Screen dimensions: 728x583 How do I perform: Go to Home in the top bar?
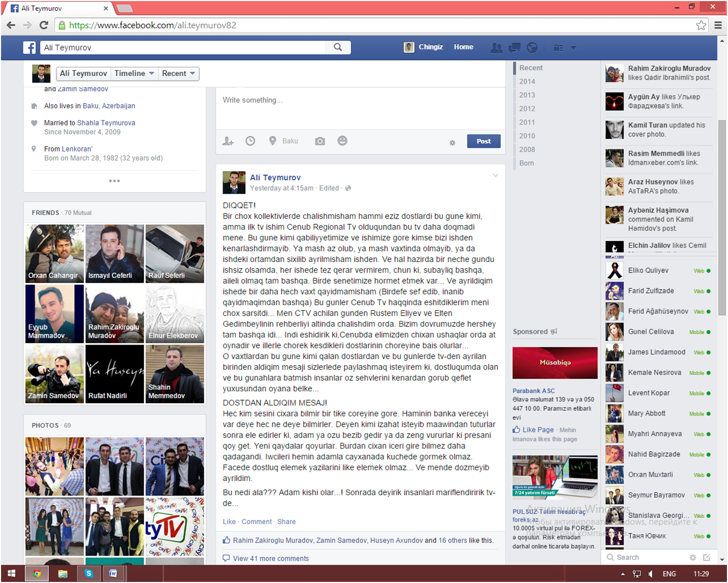(x=463, y=47)
